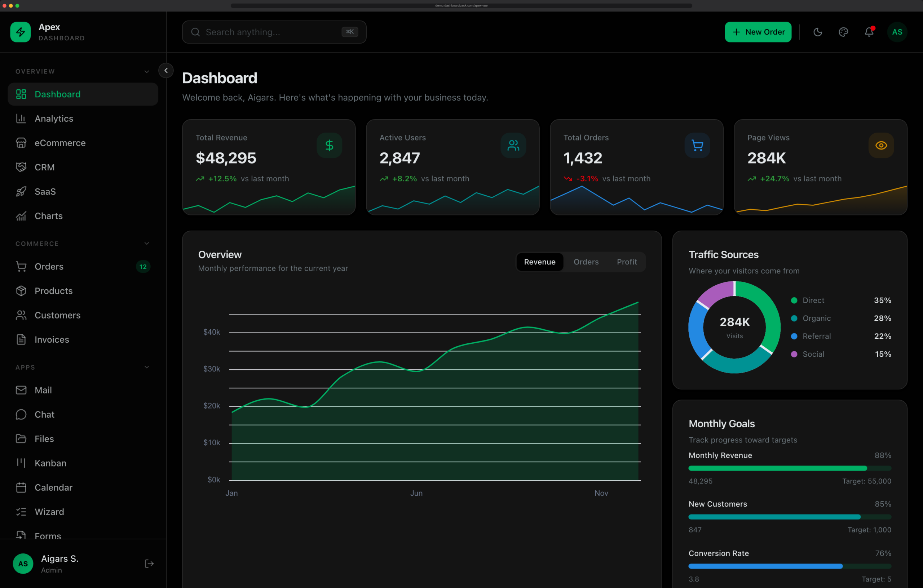
Task: Open Orders cart icon in sidebar
Action: [x=21, y=267]
